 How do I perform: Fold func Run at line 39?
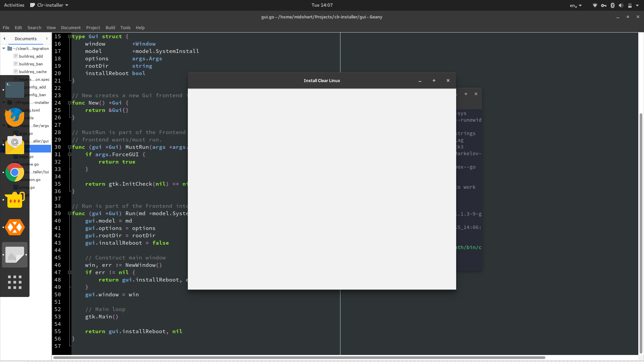coord(69,214)
